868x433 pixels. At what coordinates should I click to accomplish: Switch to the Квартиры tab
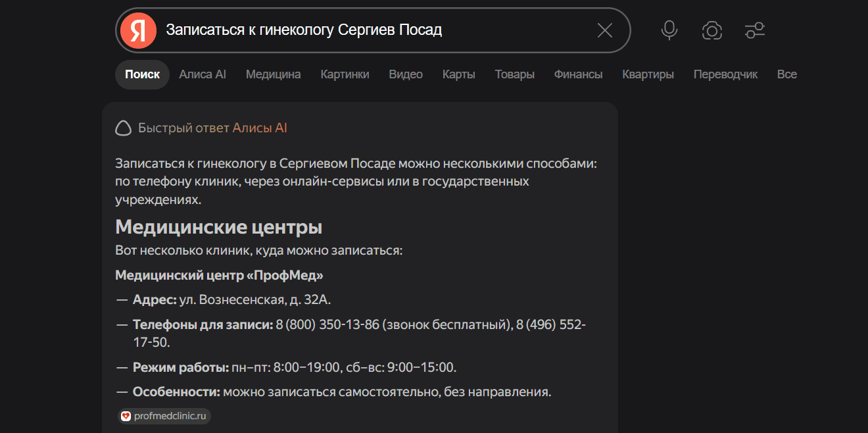coord(648,74)
